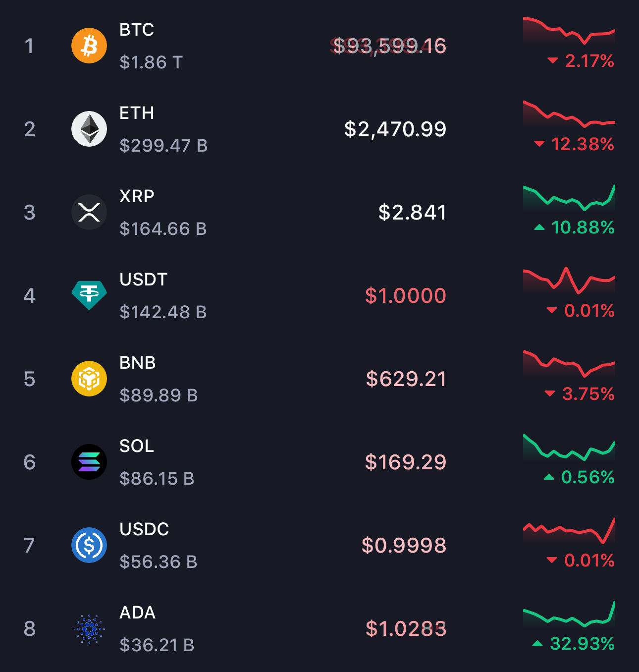Click the Cardano ADA icon
This screenshot has height=672, width=639.
(89, 628)
